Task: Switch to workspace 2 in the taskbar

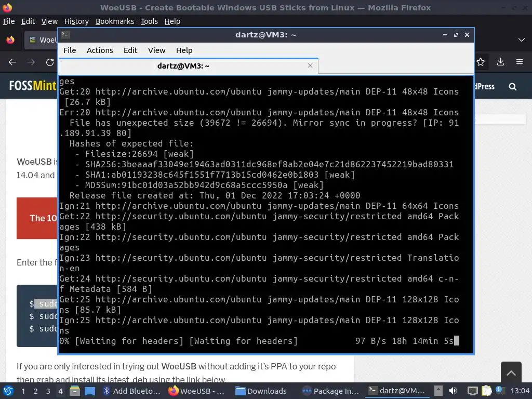Action: coord(36,391)
